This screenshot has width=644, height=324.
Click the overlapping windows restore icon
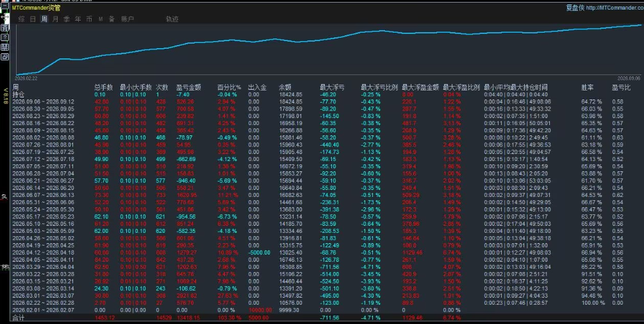pyautogui.click(x=4, y=56)
